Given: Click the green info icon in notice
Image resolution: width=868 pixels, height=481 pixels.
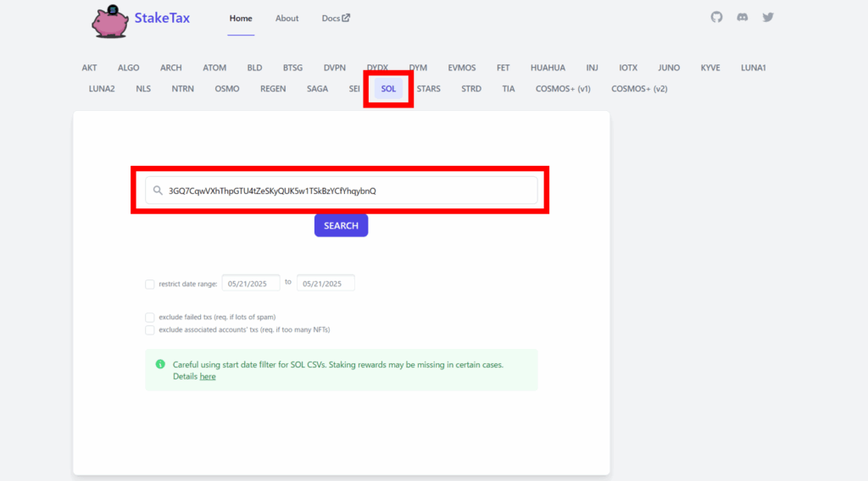Looking at the screenshot, I should [x=160, y=364].
